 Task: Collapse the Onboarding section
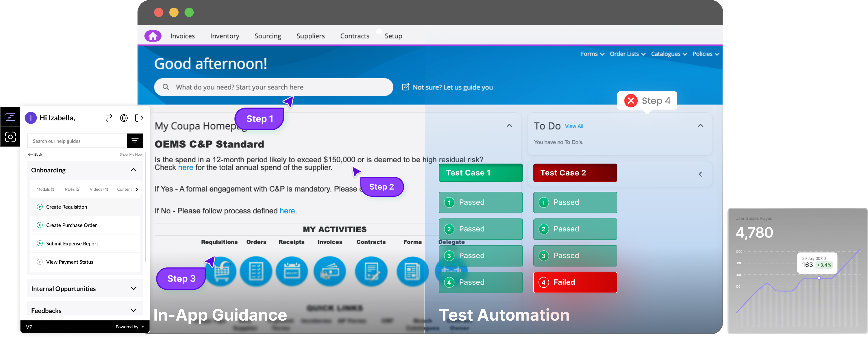pyautogui.click(x=133, y=170)
